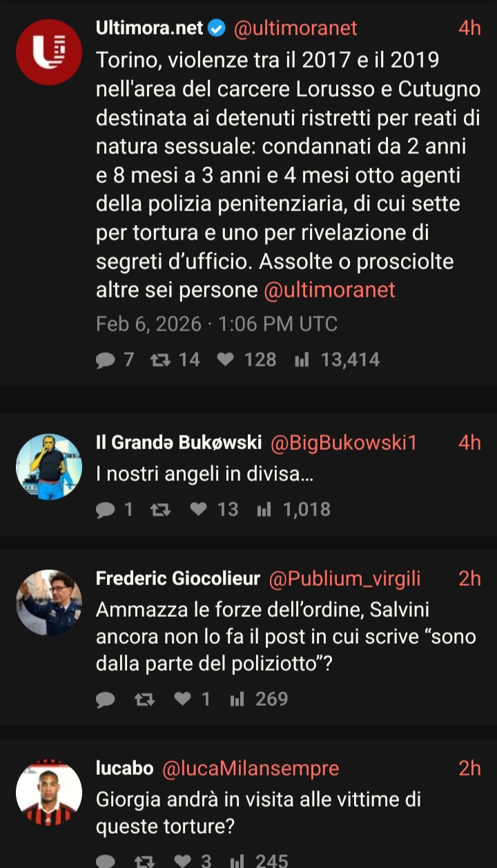
Task: Like the comment with 13 likes
Action: [x=198, y=509]
